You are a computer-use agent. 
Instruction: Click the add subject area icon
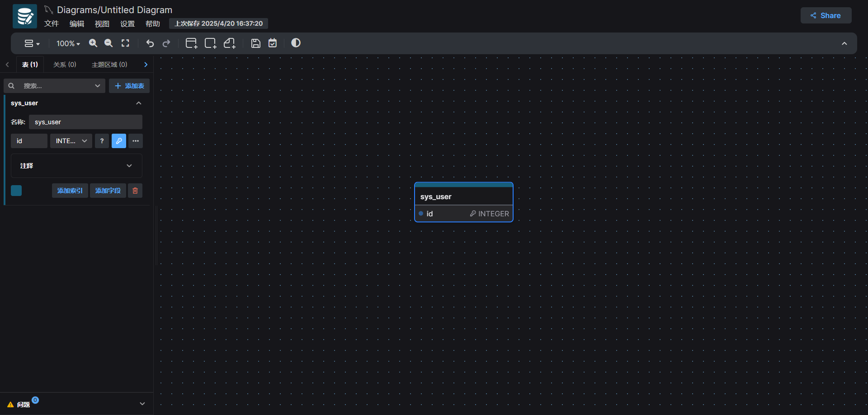pyautogui.click(x=210, y=43)
